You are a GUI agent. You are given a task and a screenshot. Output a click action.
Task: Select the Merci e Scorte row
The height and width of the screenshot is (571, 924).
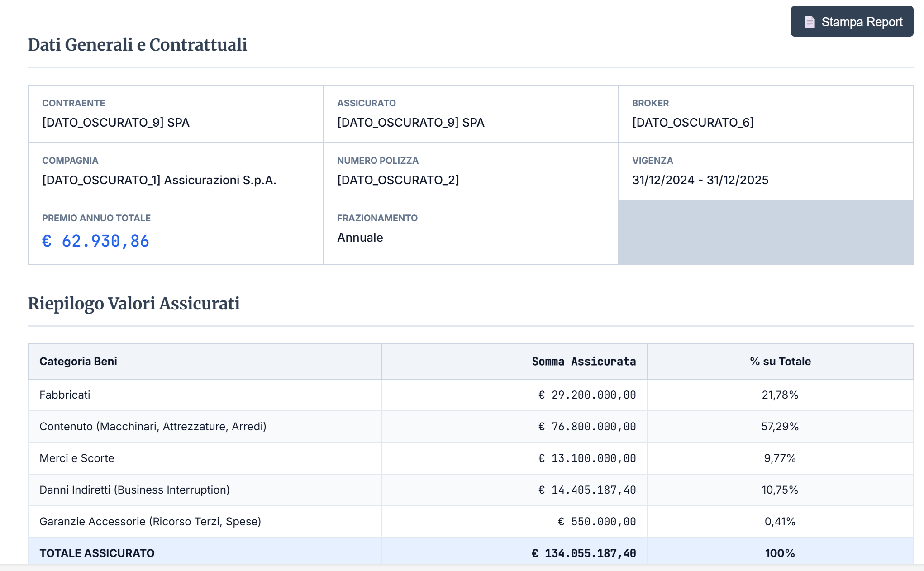pyautogui.click(x=76, y=458)
